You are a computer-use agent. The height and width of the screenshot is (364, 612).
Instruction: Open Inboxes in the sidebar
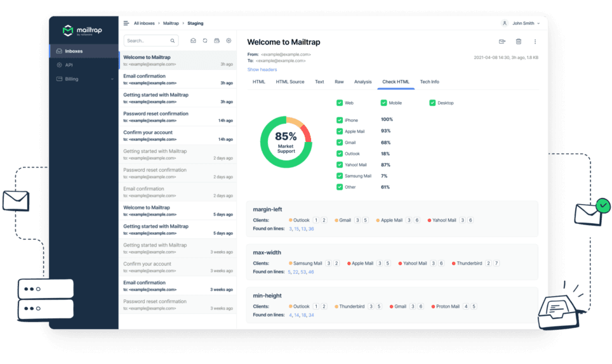click(84, 51)
